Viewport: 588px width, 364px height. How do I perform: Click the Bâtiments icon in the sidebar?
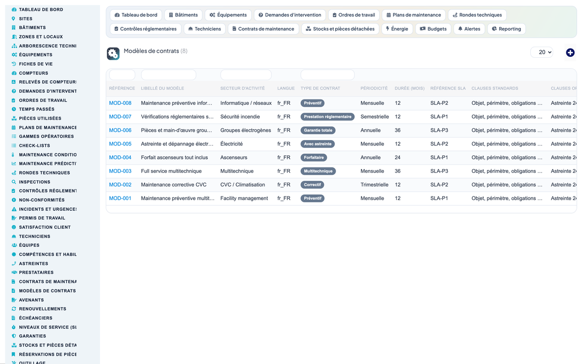[14, 28]
